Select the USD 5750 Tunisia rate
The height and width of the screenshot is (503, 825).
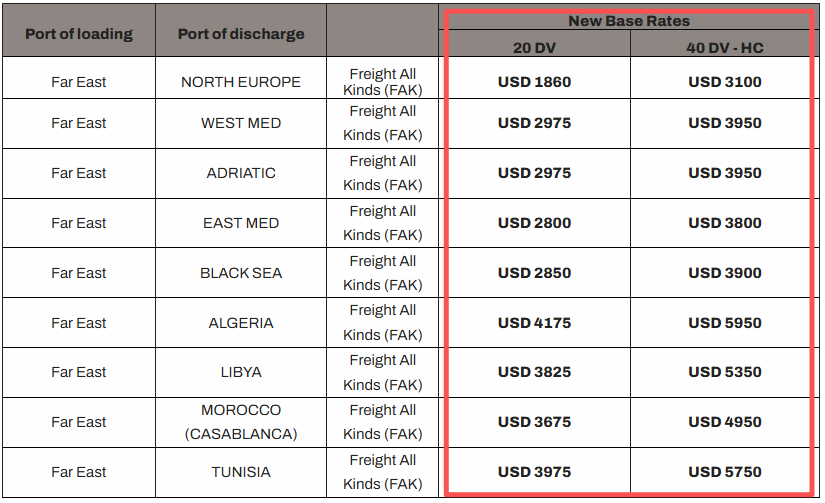pos(725,472)
